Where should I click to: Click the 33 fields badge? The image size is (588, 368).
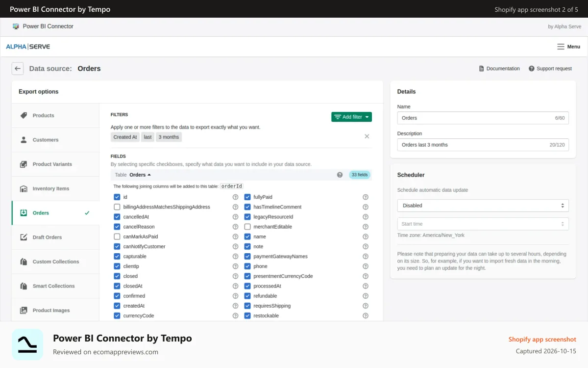(360, 175)
